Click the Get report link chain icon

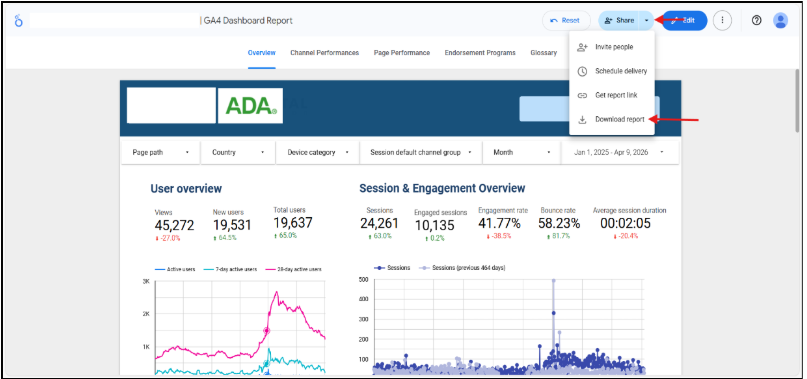click(582, 95)
